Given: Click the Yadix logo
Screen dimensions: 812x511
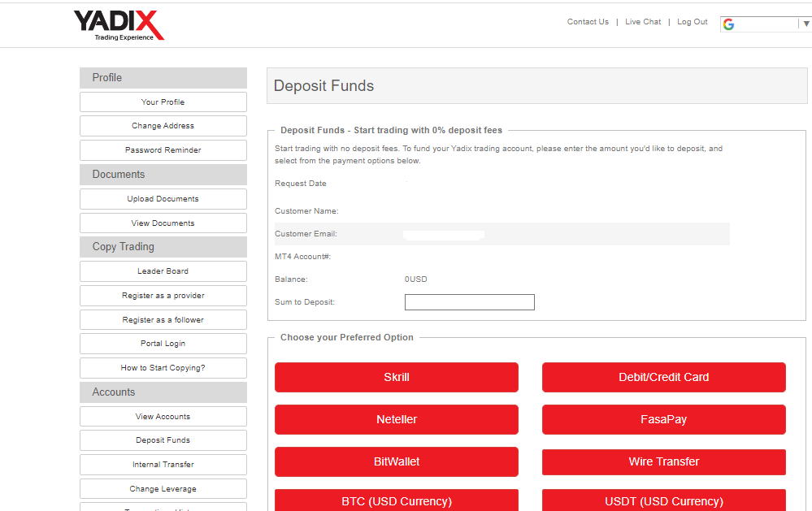Looking at the screenshot, I should point(119,25).
